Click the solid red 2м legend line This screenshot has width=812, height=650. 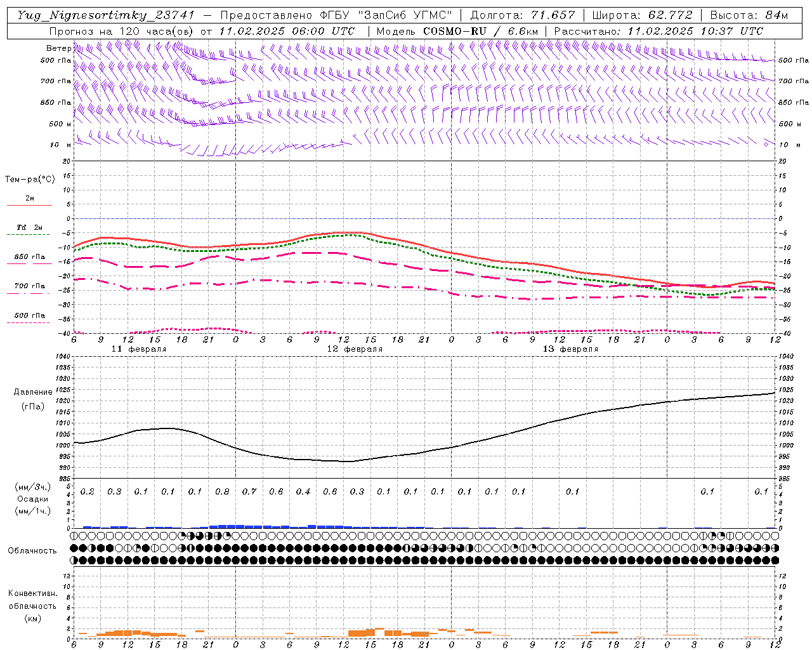pos(29,205)
